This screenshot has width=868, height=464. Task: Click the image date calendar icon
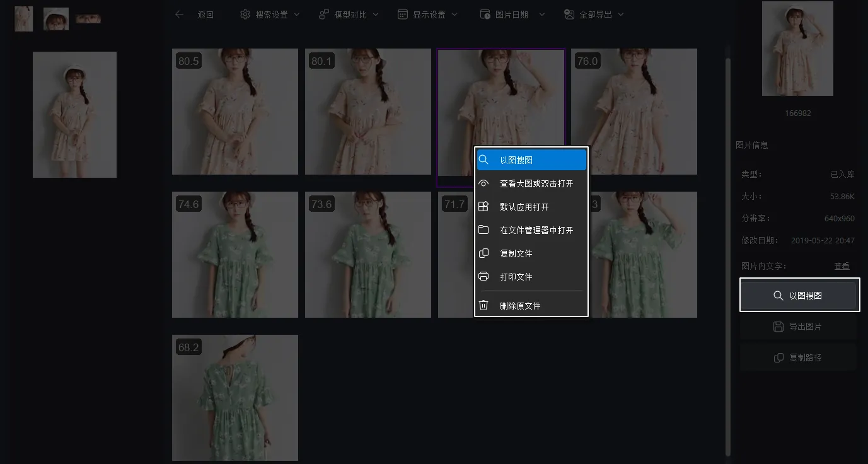coord(485,14)
